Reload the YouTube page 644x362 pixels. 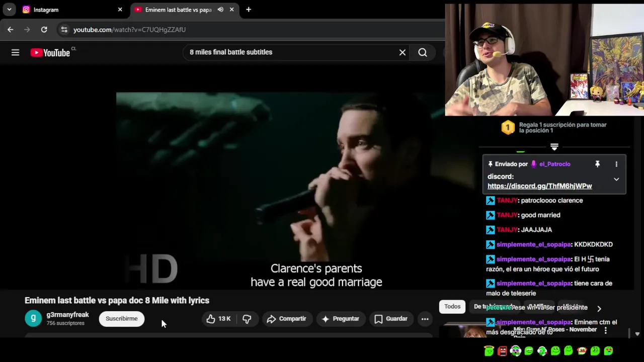coord(44,30)
